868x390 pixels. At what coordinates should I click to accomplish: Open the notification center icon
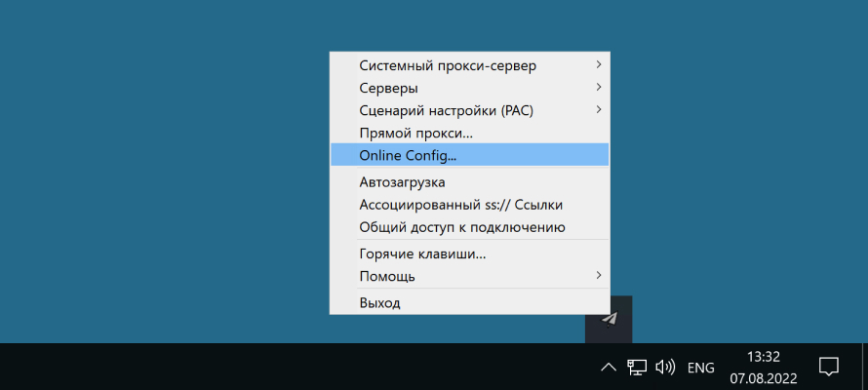coord(828,367)
